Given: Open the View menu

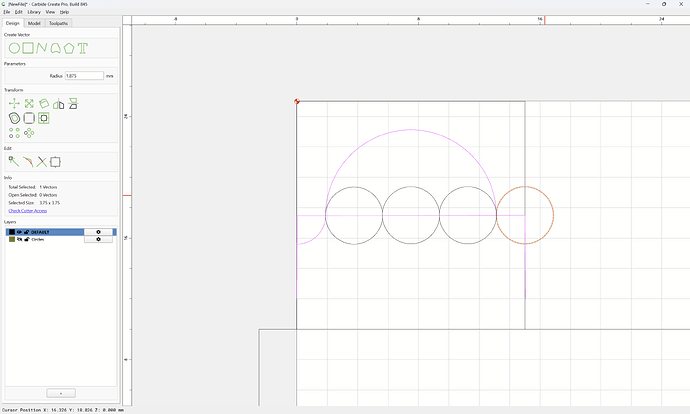Looking at the screenshot, I should click(x=50, y=12).
